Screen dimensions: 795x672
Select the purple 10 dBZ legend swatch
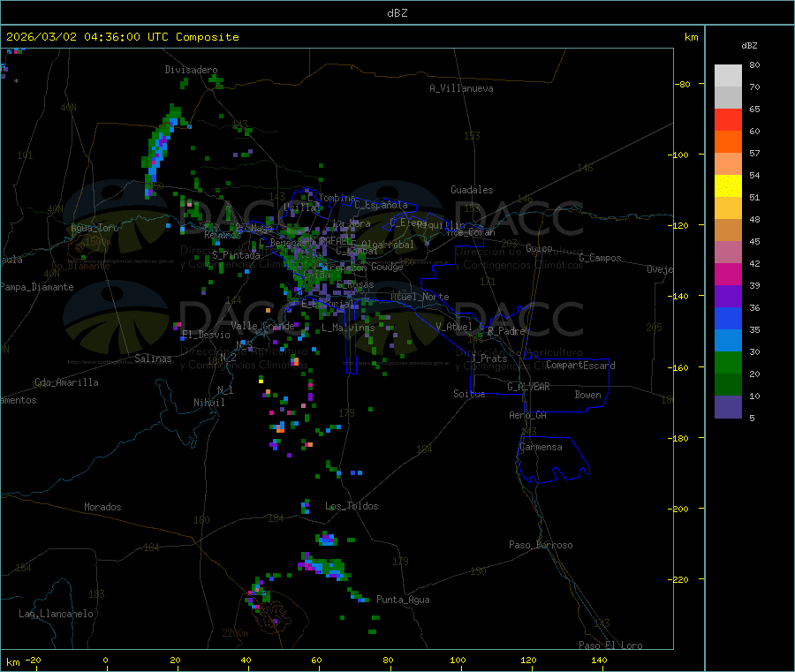coord(728,407)
